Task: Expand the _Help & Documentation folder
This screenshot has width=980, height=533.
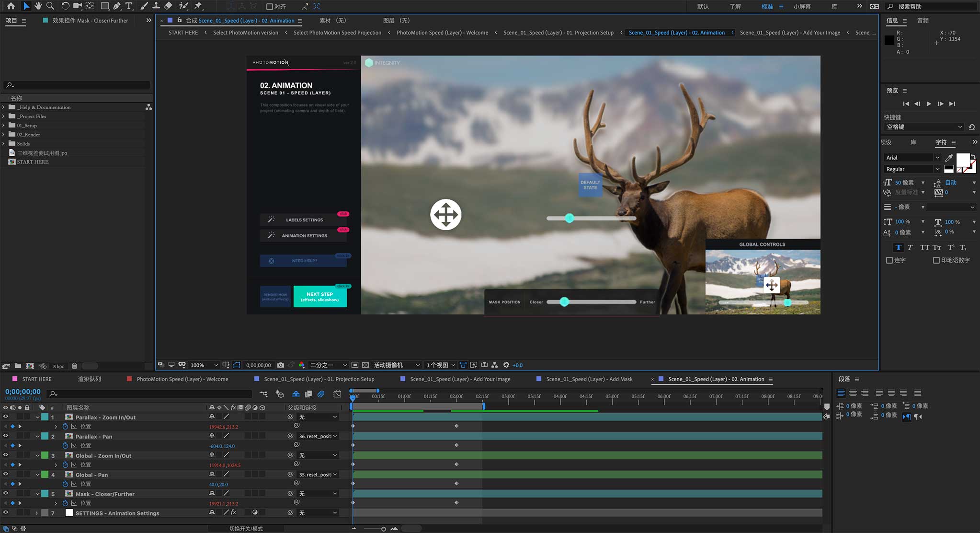Action: (3, 107)
